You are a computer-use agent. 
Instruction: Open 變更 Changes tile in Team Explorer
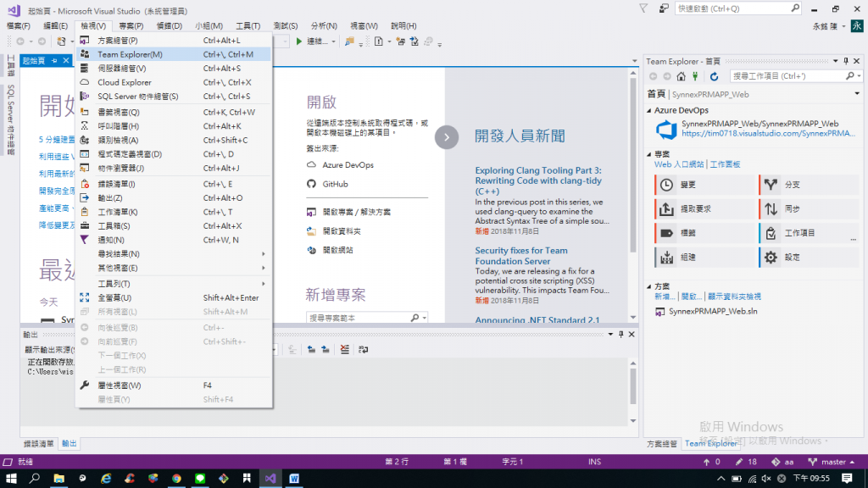(x=705, y=185)
